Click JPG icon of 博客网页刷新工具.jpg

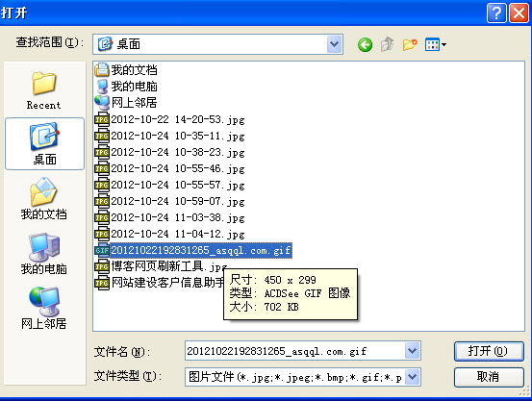coord(101,266)
